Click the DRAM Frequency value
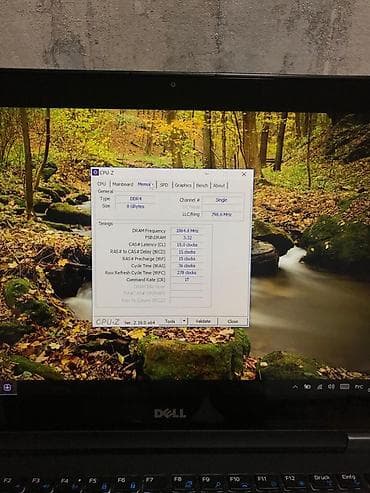370x493 pixels. tap(187, 231)
